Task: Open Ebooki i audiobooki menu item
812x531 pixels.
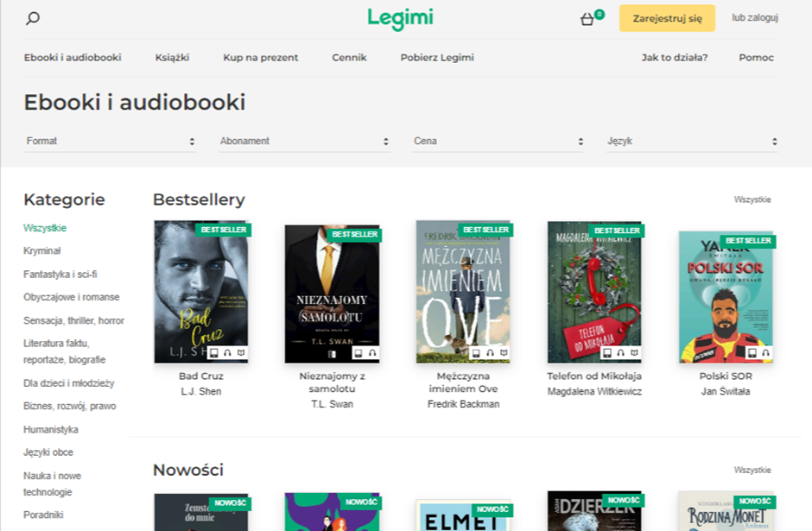Action: [73, 58]
